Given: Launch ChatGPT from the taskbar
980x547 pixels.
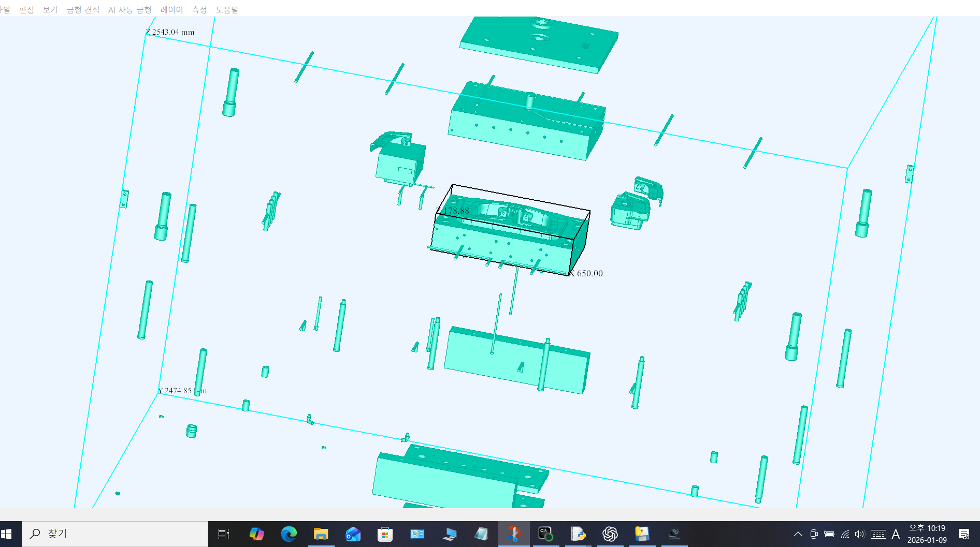Looking at the screenshot, I should pyautogui.click(x=610, y=534).
